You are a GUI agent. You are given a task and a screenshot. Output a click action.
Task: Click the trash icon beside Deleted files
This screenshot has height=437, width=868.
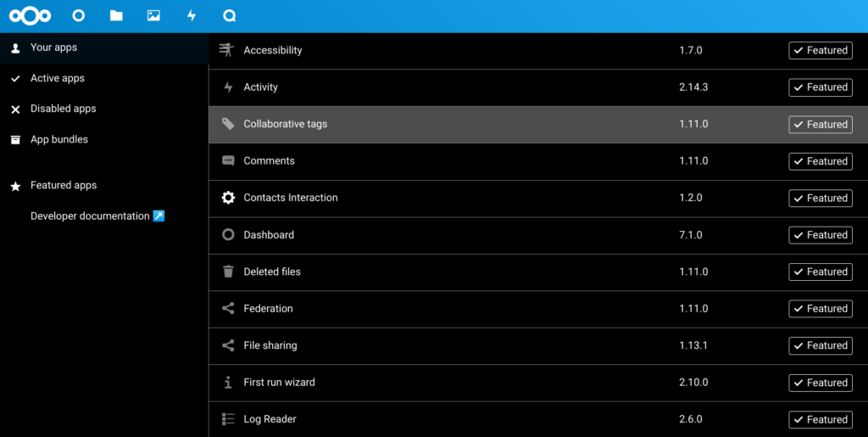(228, 272)
